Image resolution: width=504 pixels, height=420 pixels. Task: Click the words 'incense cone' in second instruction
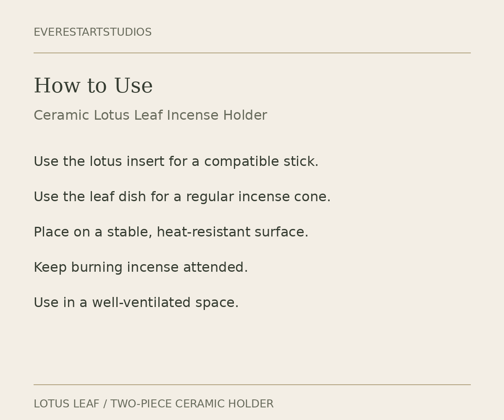pos(284,197)
